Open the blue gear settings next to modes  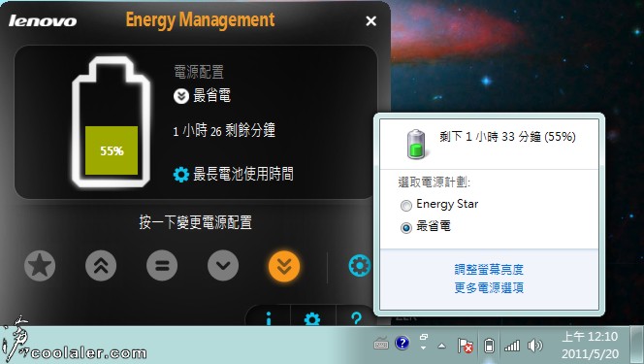(x=360, y=265)
